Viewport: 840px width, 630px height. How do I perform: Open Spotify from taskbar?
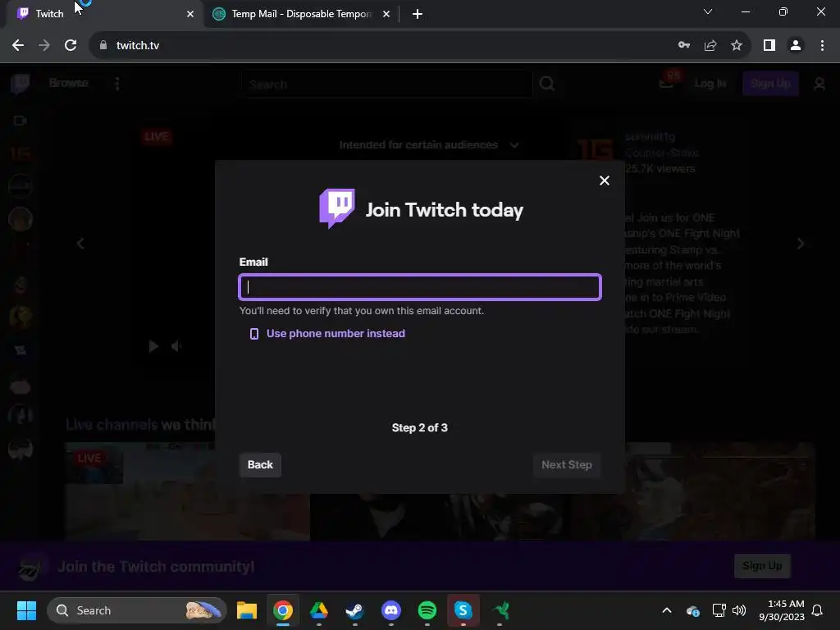(427, 610)
